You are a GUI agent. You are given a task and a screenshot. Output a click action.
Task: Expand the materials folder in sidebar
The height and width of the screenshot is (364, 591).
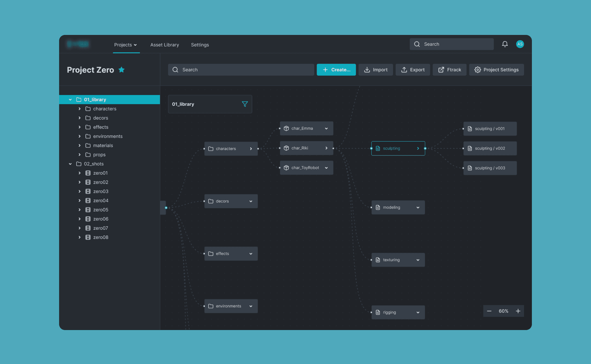click(80, 146)
